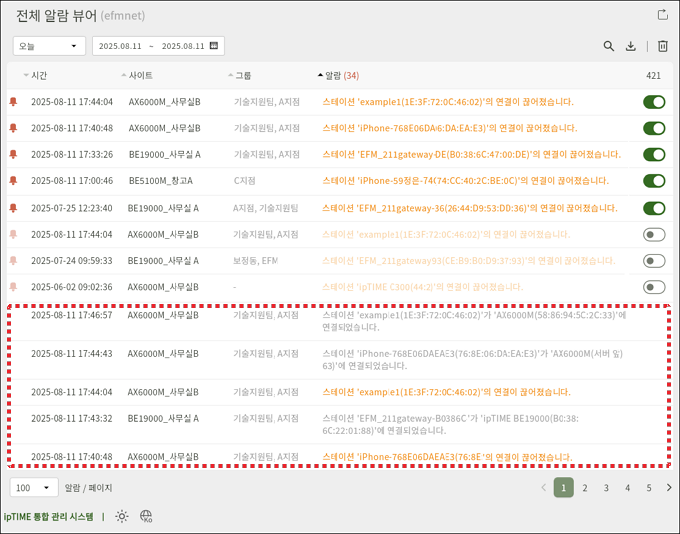Open the 오늘 period dropdown
The height and width of the screenshot is (534, 680).
(x=49, y=46)
